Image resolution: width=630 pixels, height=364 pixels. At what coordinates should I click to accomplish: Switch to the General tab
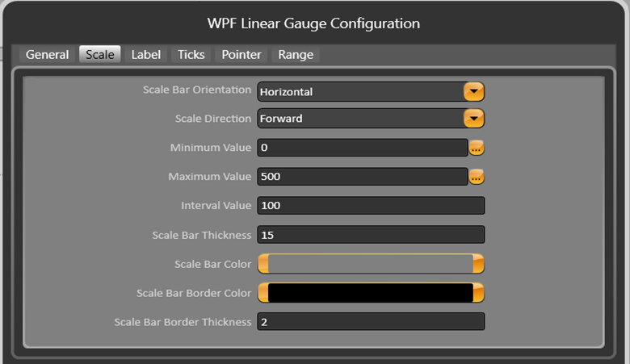47,55
